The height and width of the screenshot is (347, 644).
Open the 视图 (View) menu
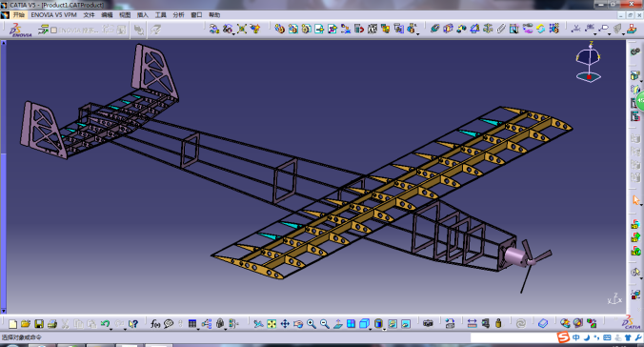[125, 15]
